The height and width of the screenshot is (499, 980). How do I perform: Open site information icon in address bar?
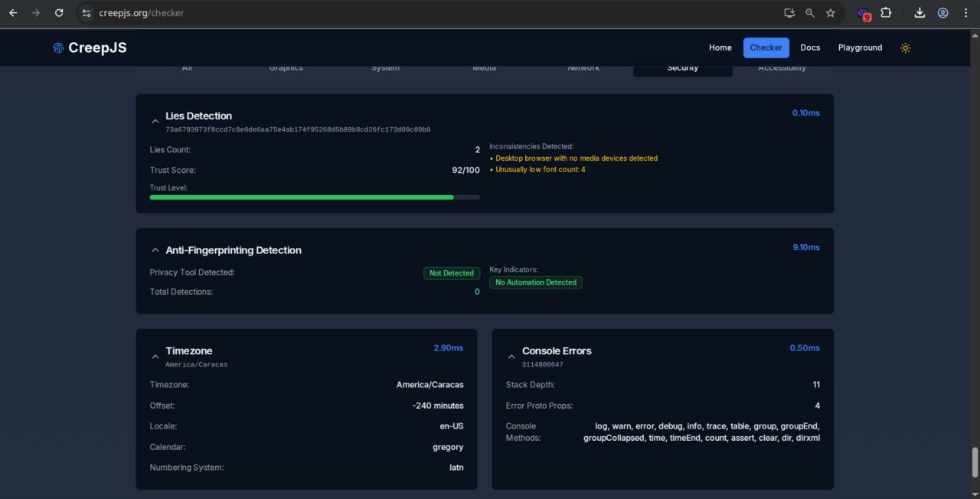87,13
